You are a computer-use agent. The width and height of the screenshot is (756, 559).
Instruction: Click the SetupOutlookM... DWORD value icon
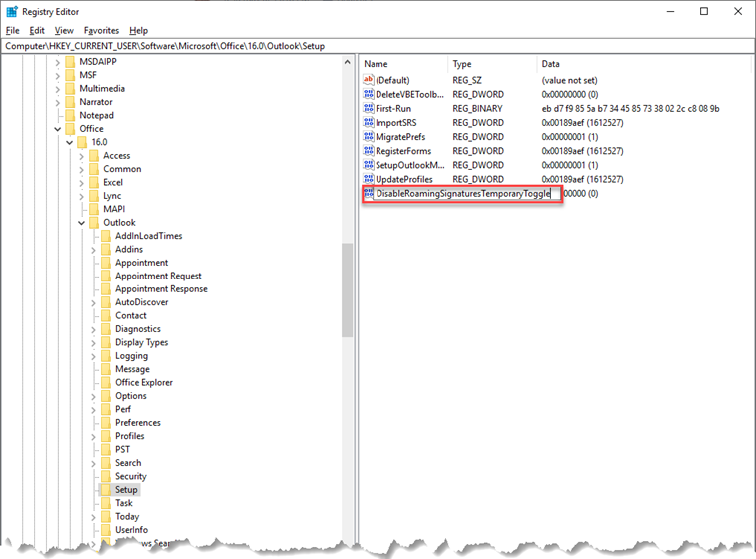click(x=369, y=165)
